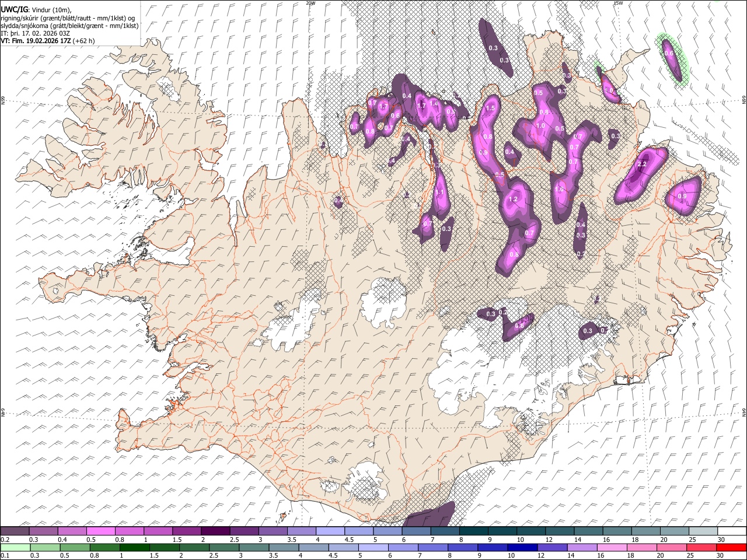Screen dimensions: 747x560
Task: Click the swatch between 0.5 and 0.8 on the lower scale
Action: click(x=75, y=547)
